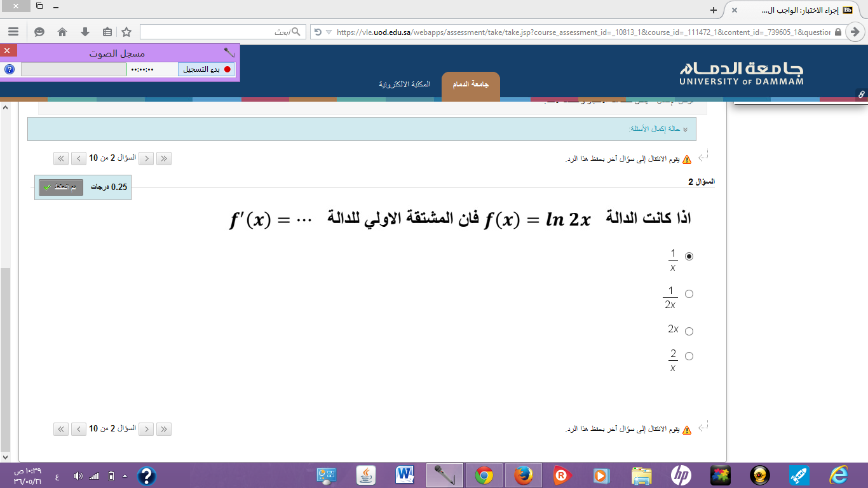Screen dimensions: 868x488
Task: Open the control panel taskbar icon
Action: (327, 475)
